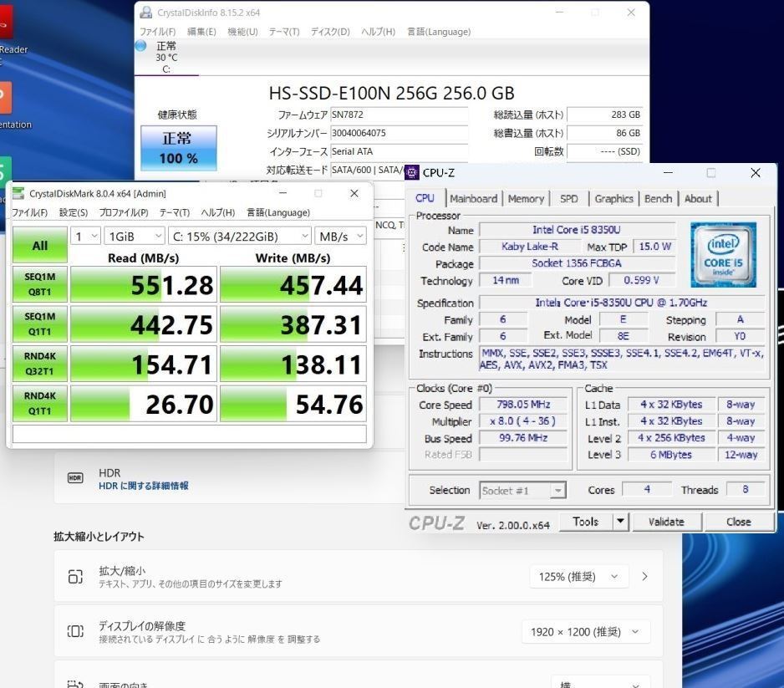The image size is (784, 688).
Task: Click the 551.28 read result value
Action: 144,284
